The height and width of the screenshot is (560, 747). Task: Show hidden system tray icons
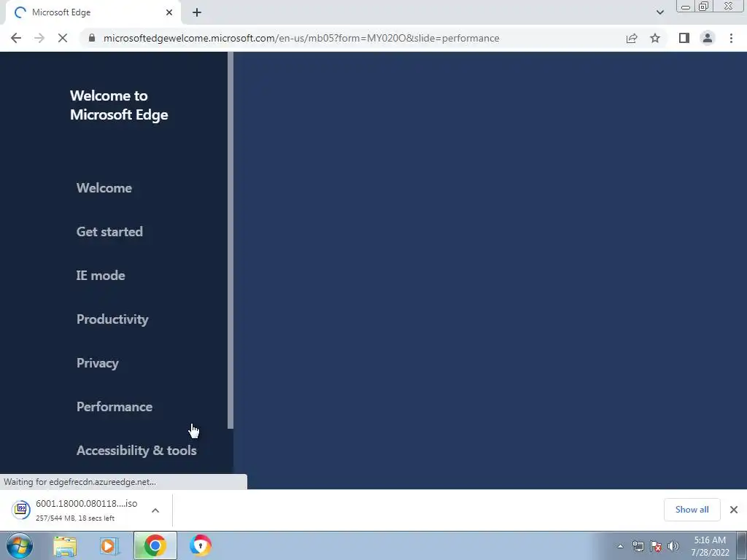click(620, 546)
